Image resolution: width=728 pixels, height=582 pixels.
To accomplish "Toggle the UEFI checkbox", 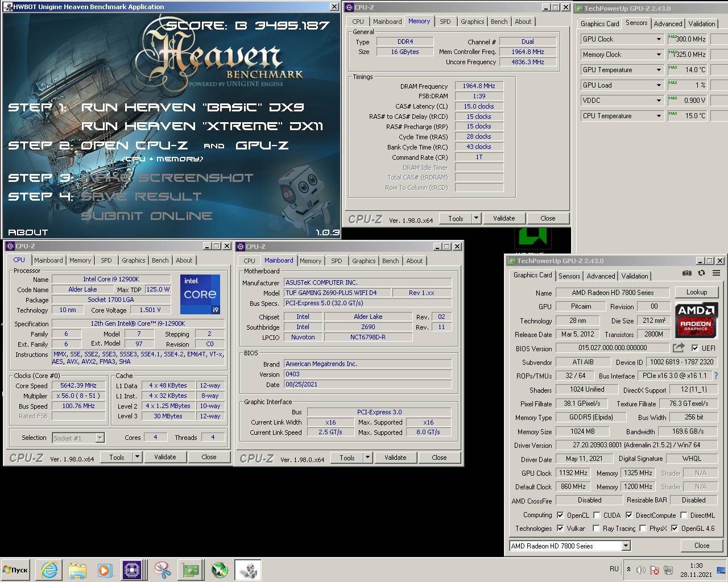I will 695,348.
